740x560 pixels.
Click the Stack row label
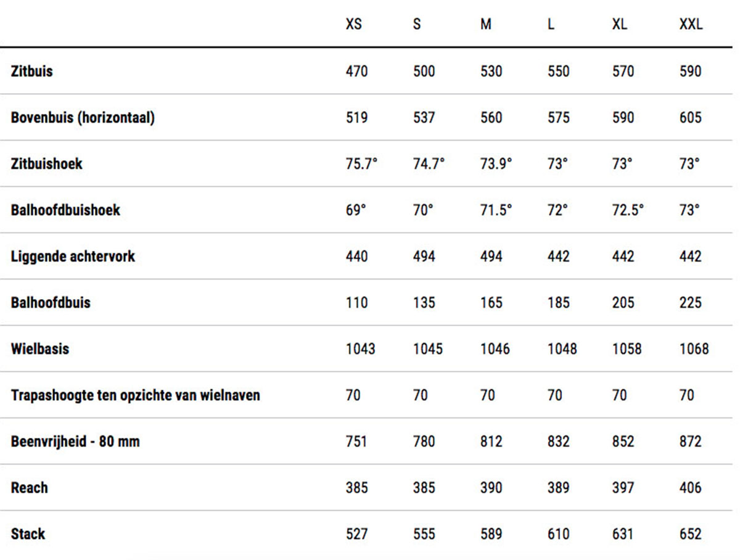[x=28, y=533]
